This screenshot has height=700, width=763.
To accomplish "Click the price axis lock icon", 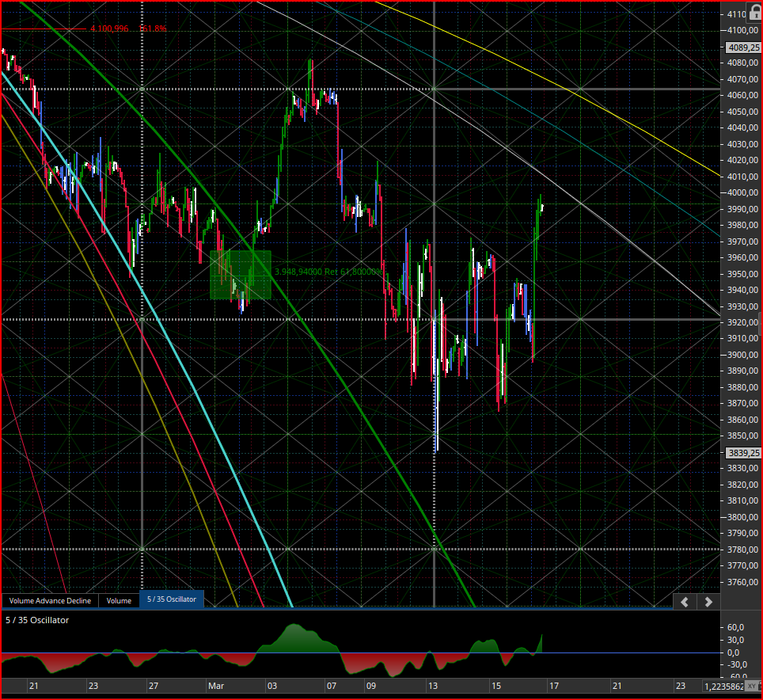I will tap(755, 11).
